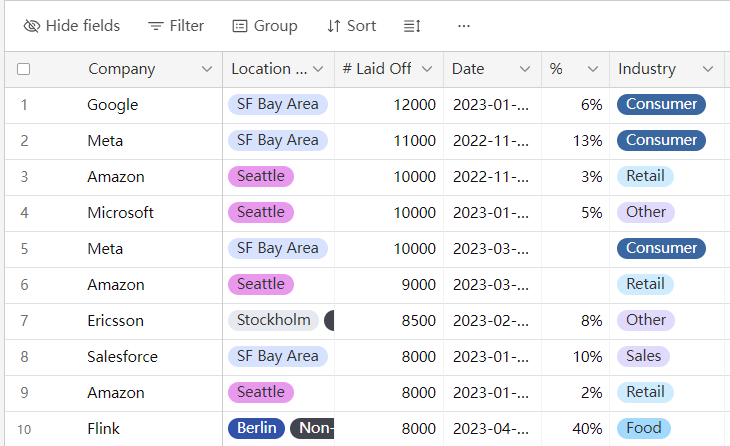Select the 2023-02 date cell for Ericsson
This screenshot has width=730, height=446.
(493, 321)
